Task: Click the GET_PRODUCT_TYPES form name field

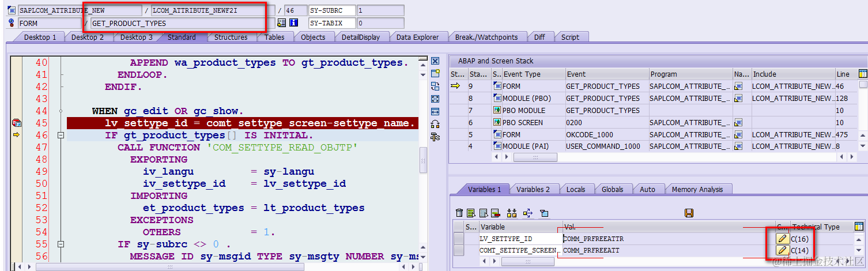Action: click(x=182, y=23)
